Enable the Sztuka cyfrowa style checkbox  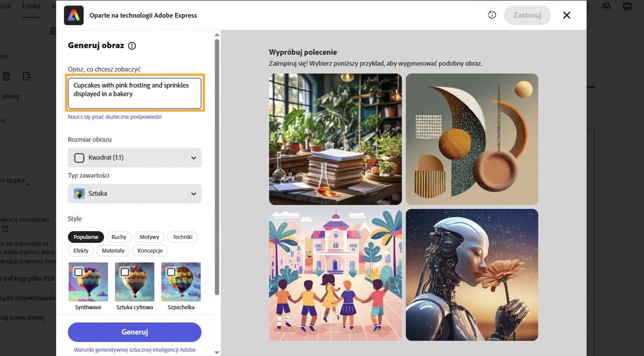point(126,271)
